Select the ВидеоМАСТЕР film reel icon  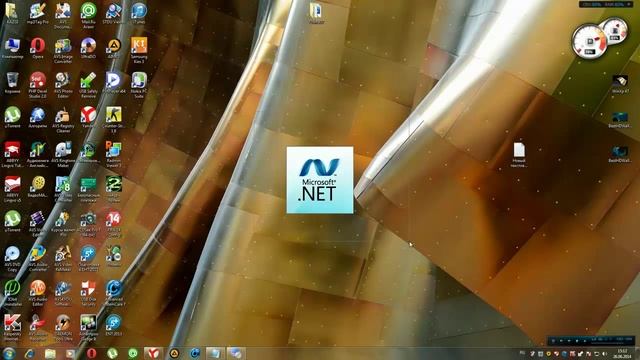click(x=38, y=187)
